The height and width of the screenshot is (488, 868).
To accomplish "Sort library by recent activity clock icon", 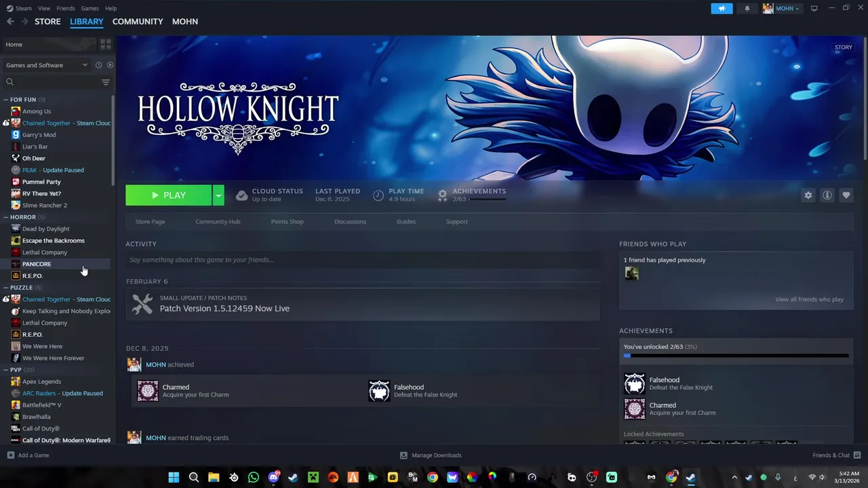I will [98, 65].
